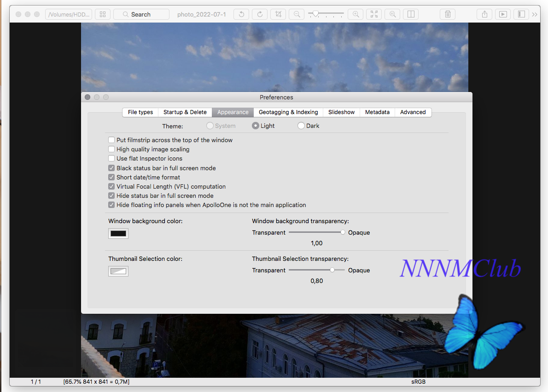Rotate image counterclockwise with toolbar icon
Viewport: 548px width, 392px height.
[241, 14]
